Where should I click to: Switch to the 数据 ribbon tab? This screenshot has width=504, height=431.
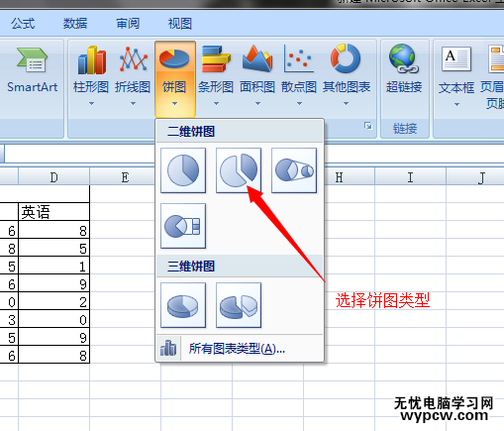click(75, 24)
